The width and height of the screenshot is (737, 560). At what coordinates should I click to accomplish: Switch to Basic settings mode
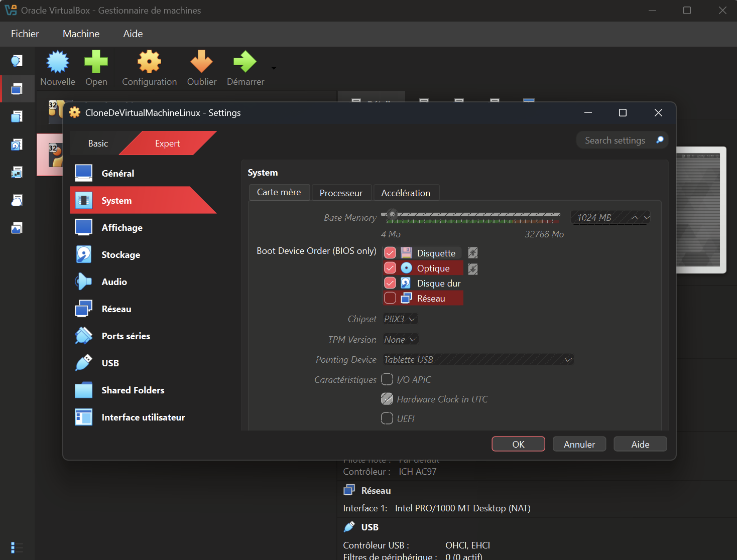98,144
